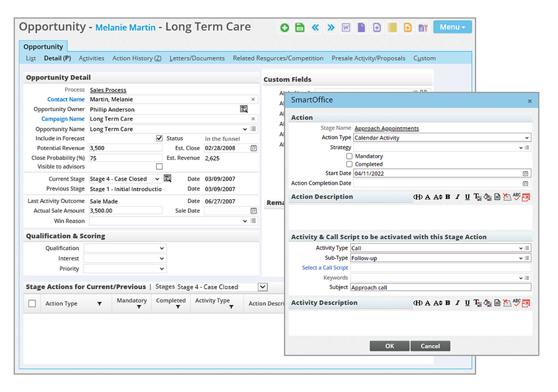The width and height of the screenshot is (558, 392).
Task: Run spell check in Action Description toolbar
Action: (516, 197)
